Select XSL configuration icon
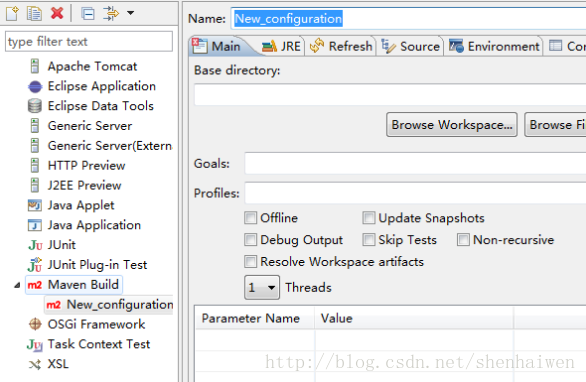This screenshot has height=382, width=586. 35,364
